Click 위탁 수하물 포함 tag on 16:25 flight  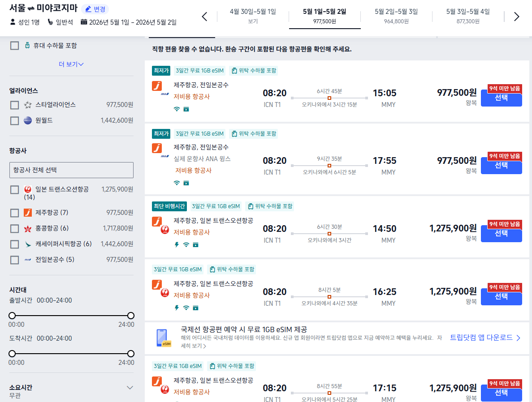tap(232, 269)
